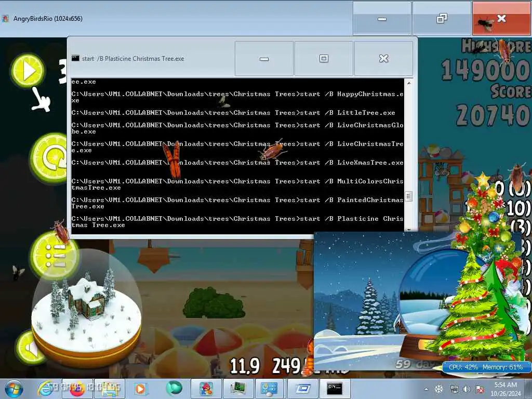The width and height of the screenshot is (532, 399).
Task: Click the orange butterfly on the console
Action: (172, 159)
